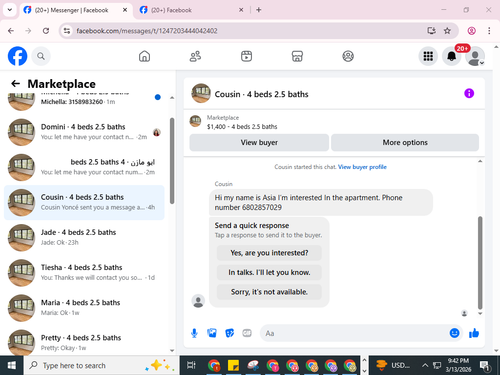
Task: Open Michella conversation with unread dot
Action: (84, 101)
